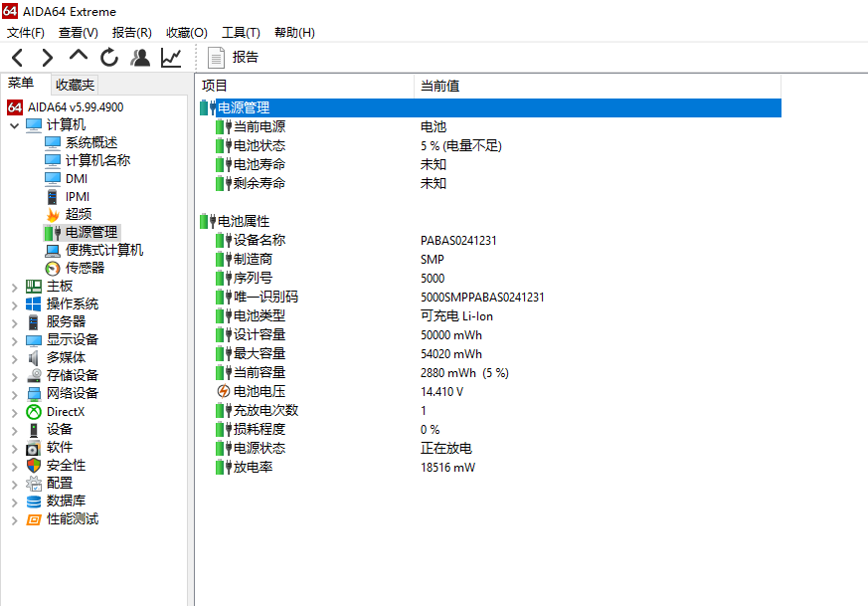Open the 查看(V) menu
This screenshot has height=606, width=868.
coord(79,33)
